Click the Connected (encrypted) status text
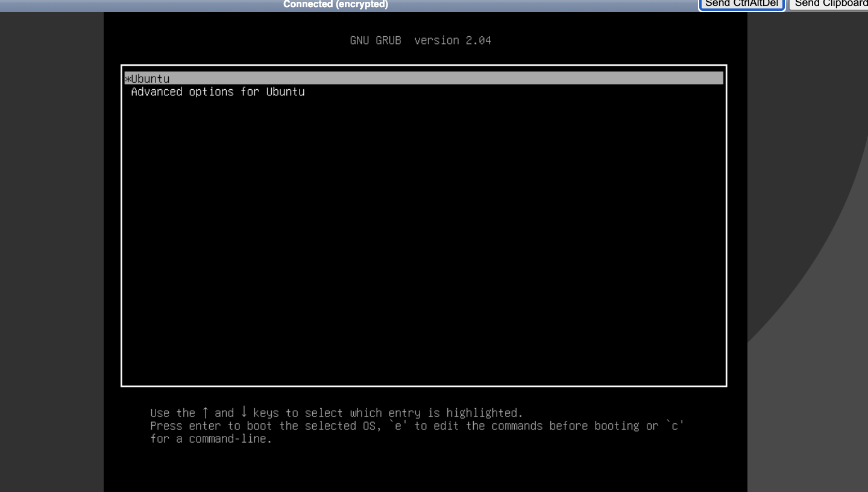The height and width of the screenshot is (492, 868). click(x=336, y=4)
